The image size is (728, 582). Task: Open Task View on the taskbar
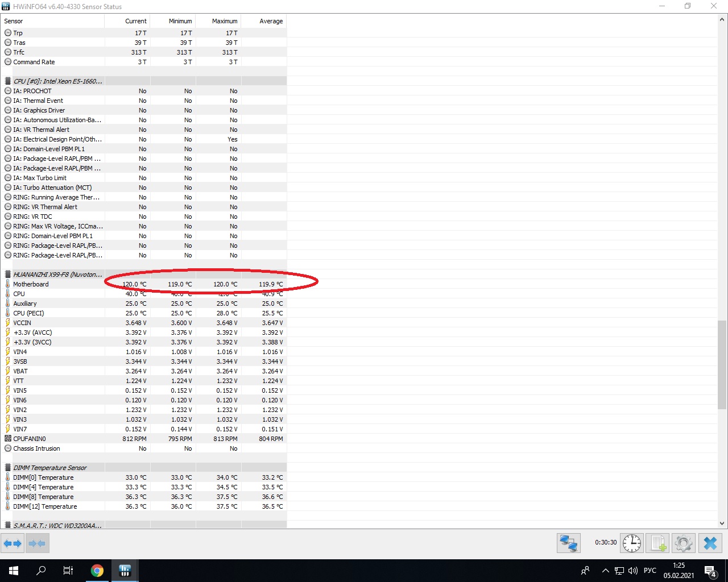click(x=68, y=571)
